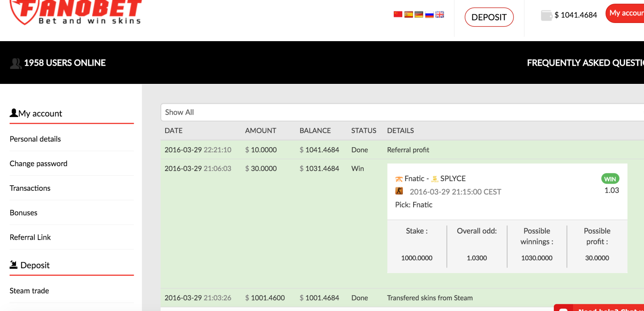
Task: Click the DATE column header
Action: click(x=174, y=131)
